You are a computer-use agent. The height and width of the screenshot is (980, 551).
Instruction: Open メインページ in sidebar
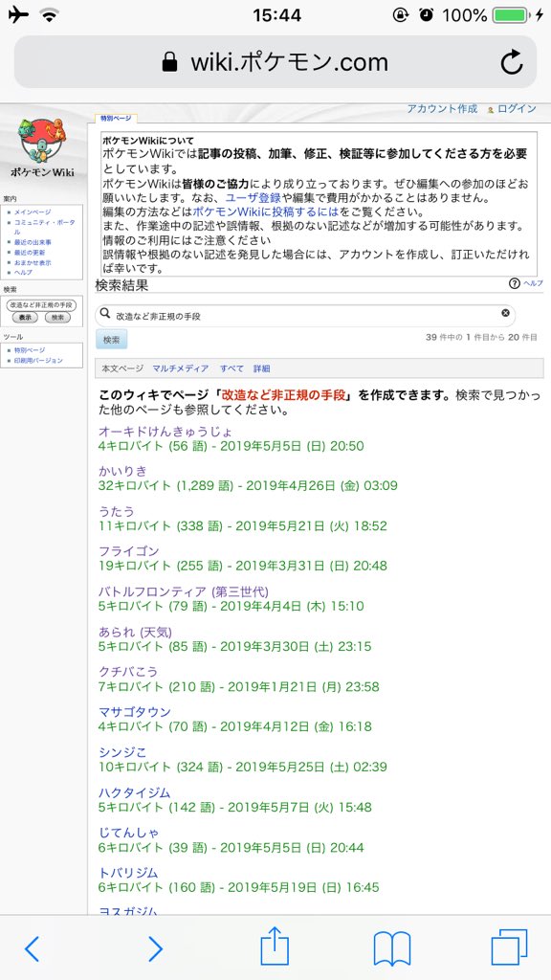33,212
